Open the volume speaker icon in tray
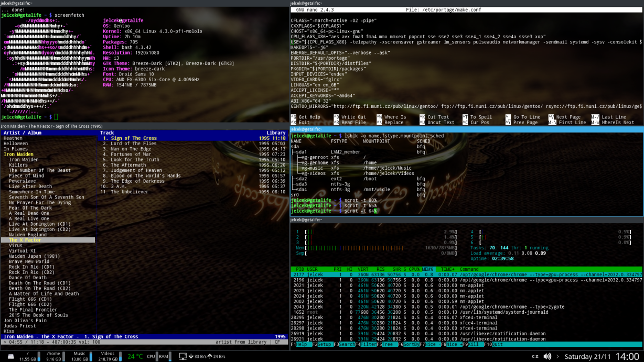 point(548,356)
